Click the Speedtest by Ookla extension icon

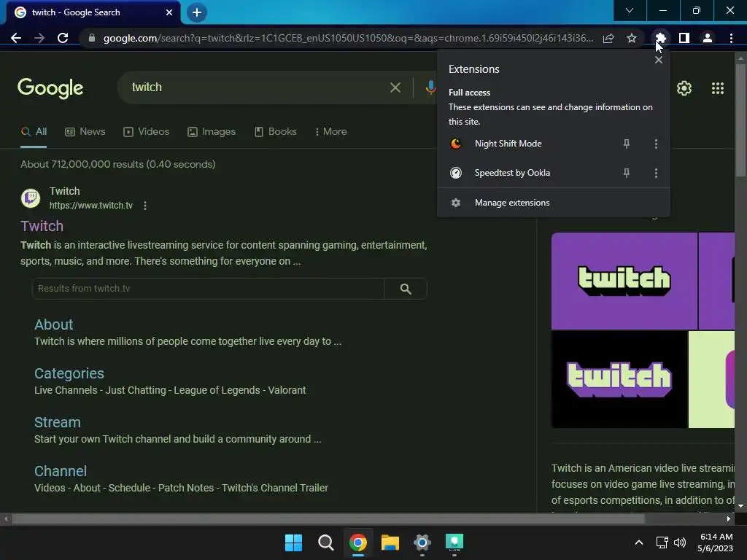pyautogui.click(x=456, y=173)
